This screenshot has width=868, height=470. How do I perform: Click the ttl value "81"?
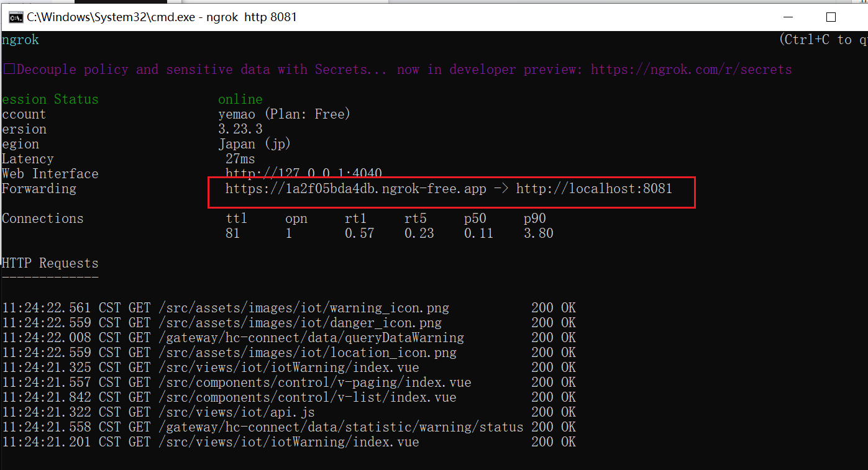(233, 233)
